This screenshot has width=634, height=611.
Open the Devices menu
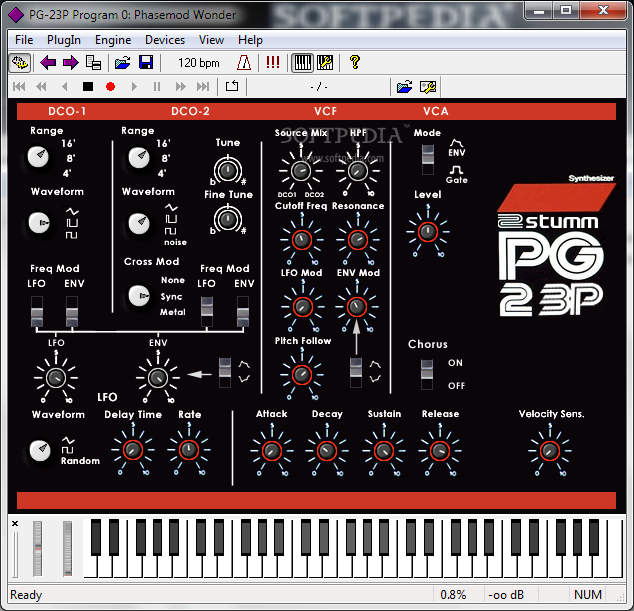165,40
